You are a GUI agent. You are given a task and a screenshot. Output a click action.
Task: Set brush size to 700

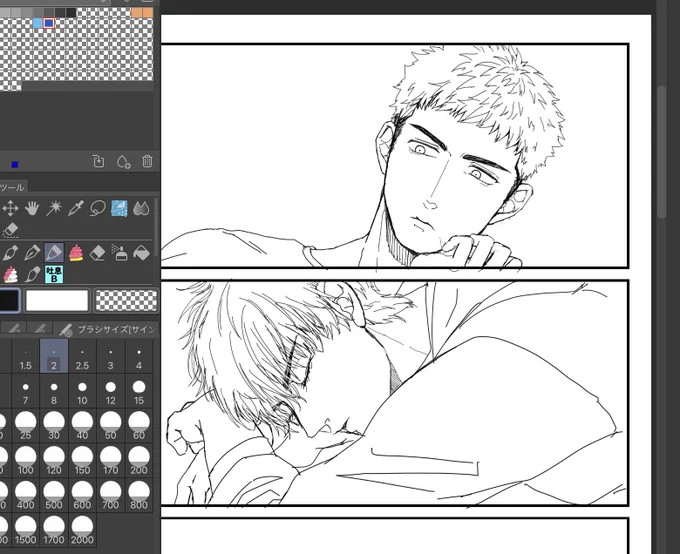point(111,495)
